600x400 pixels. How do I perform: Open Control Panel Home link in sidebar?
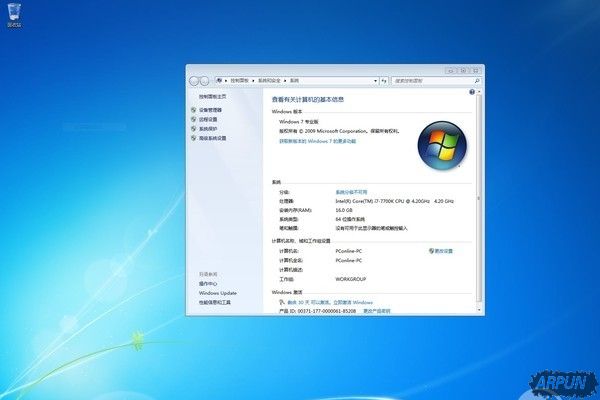(x=212, y=96)
